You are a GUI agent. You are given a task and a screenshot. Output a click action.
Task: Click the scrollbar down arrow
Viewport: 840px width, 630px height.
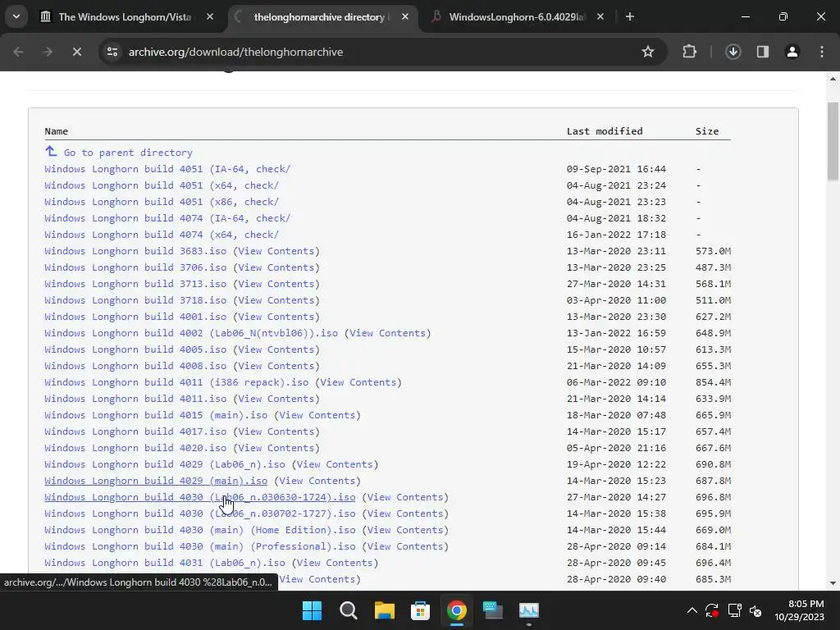tap(833, 583)
